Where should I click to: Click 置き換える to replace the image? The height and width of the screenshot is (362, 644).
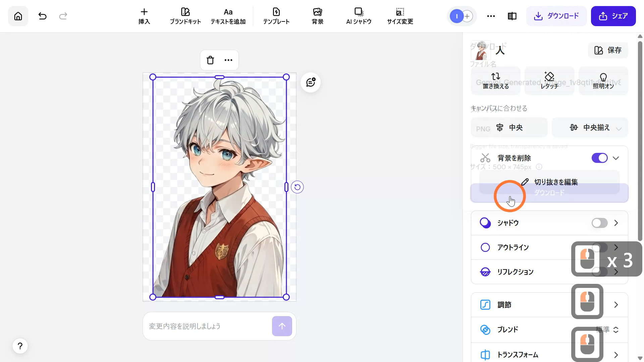(496, 81)
